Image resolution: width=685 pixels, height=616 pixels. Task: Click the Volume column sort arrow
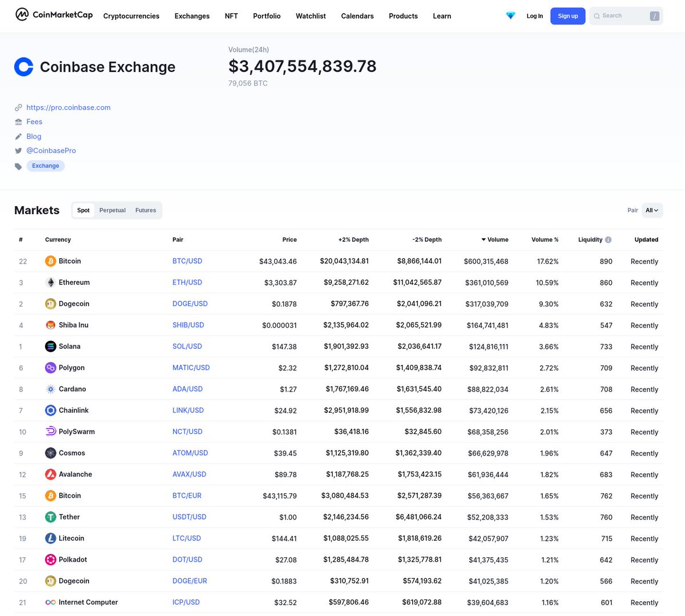[x=482, y=239]
